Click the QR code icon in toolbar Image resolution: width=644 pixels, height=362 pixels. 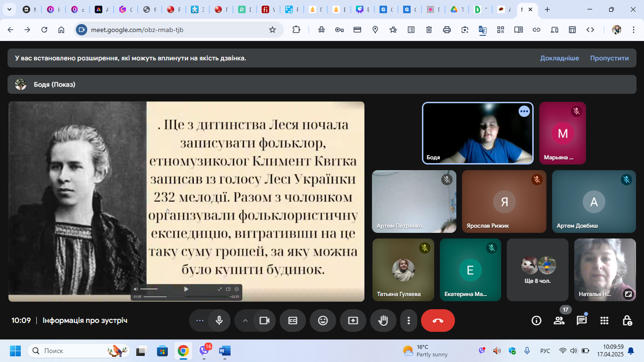click(x=501, y=30)
